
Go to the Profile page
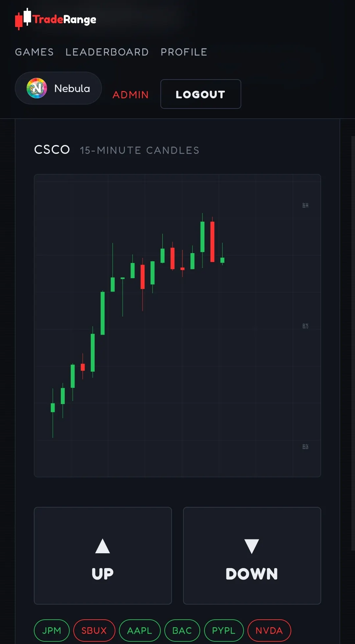click(184, 52)
